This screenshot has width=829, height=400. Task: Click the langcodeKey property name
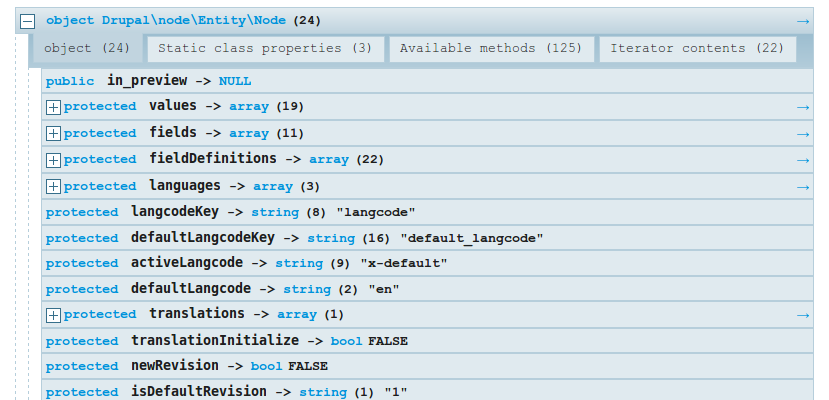click(175, 212)
